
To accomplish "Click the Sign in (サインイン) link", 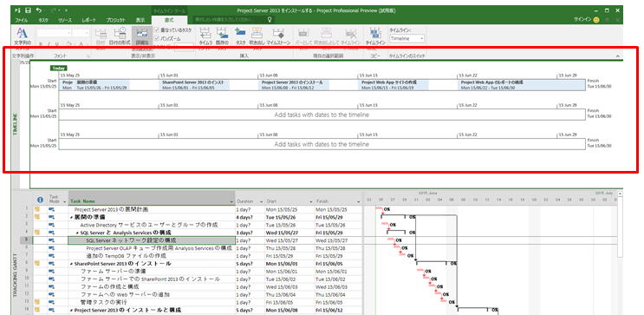I will coord(582,20).
